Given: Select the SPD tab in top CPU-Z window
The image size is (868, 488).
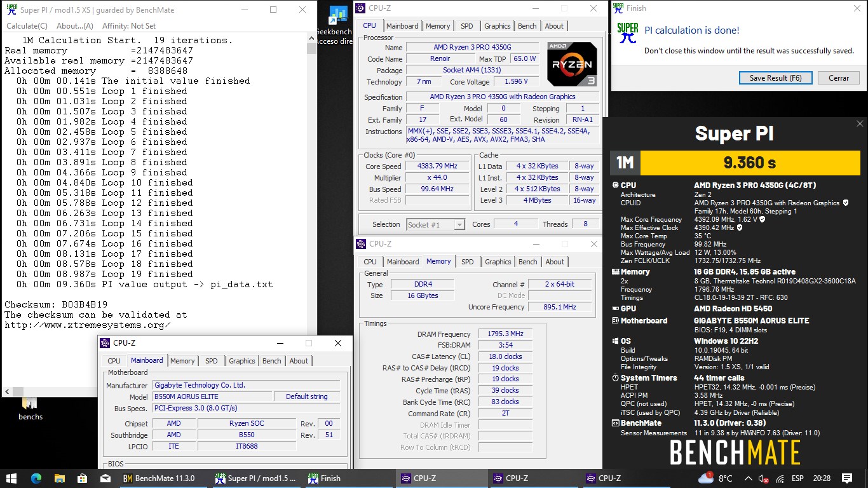Looking at the screenshot, I should [466, 26].
